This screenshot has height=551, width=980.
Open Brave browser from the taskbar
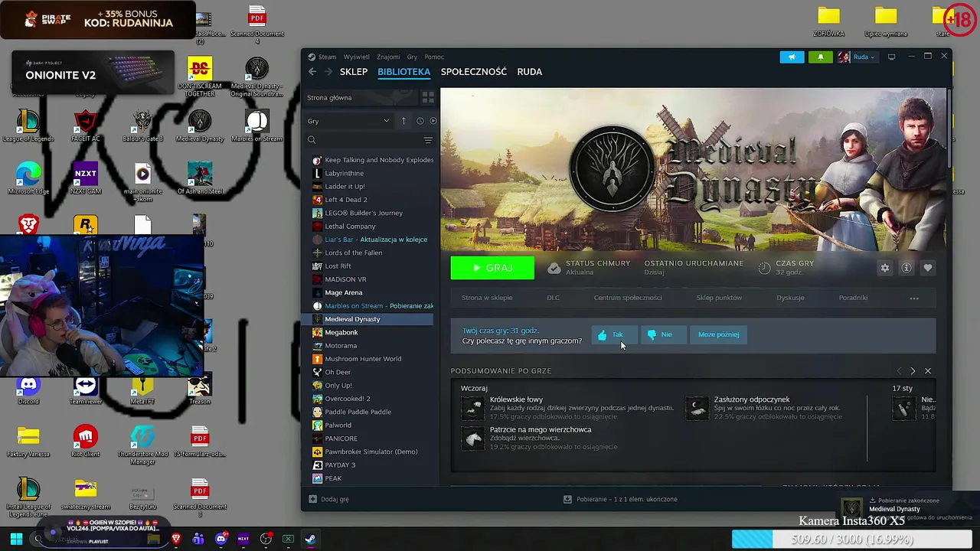click(176, 539)
